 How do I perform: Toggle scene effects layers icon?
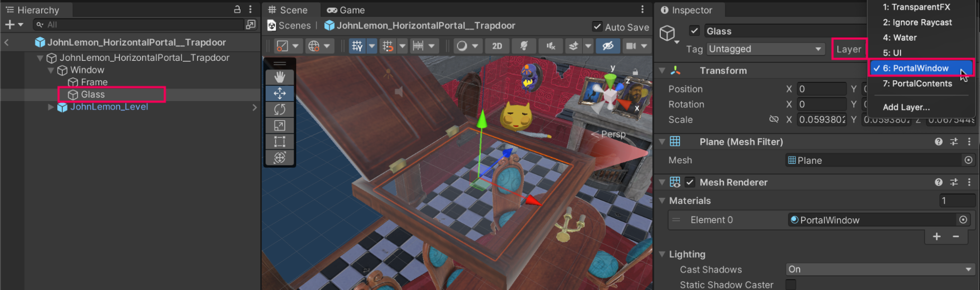click(573, 46)
